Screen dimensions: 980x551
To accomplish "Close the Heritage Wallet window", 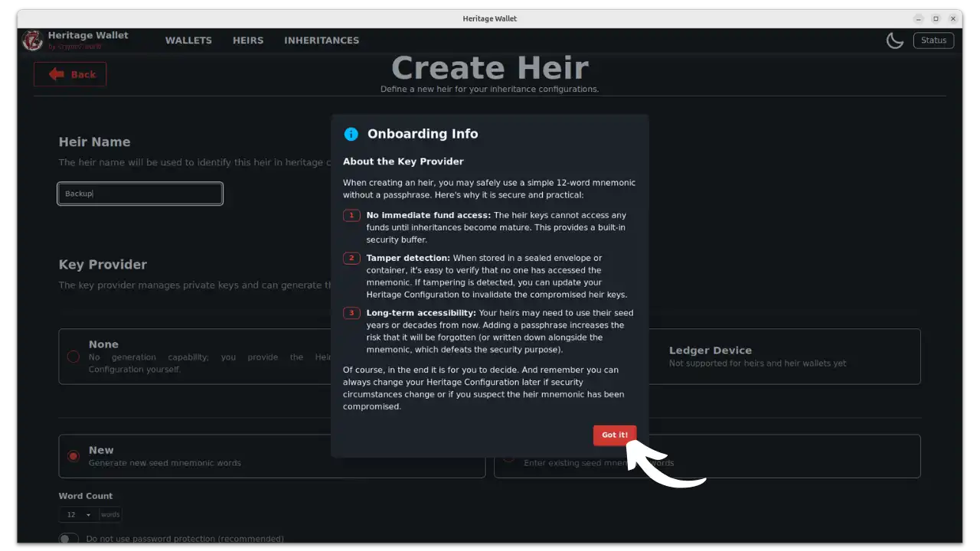I will (x=953, y=18).
